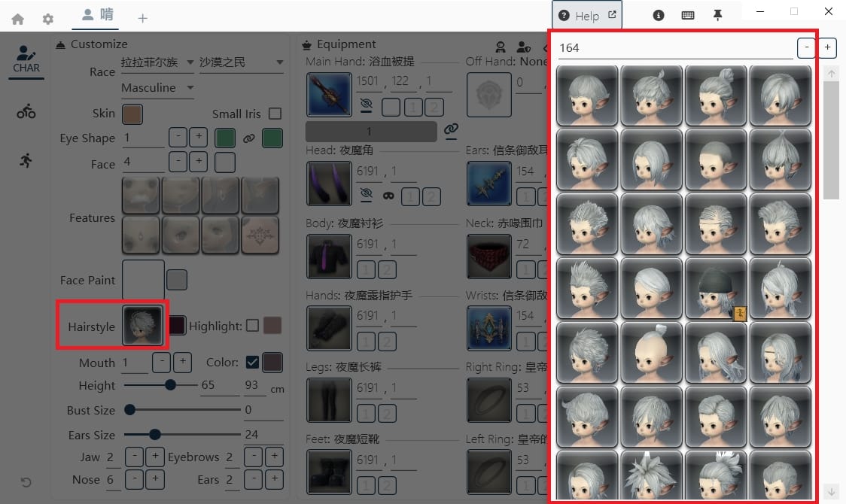Increase Nose value with plus button
The height and width of the screenshot is (504, 846).
pos(155,478)
